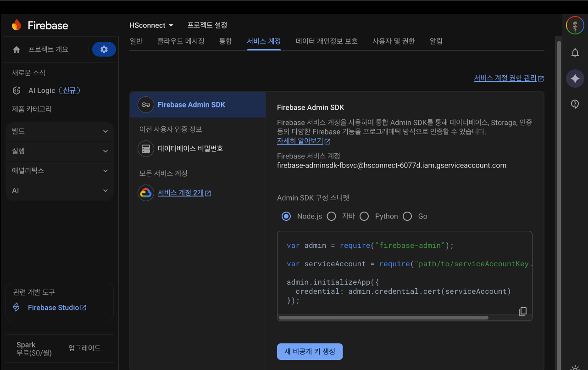This screenshot has width=588, height=370.
Task: Switch to the 일반 tab
Action: 136,41
